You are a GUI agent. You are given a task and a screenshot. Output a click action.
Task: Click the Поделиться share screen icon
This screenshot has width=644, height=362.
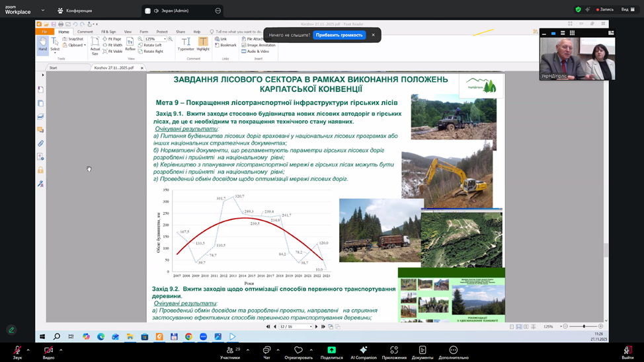point(331,350)
